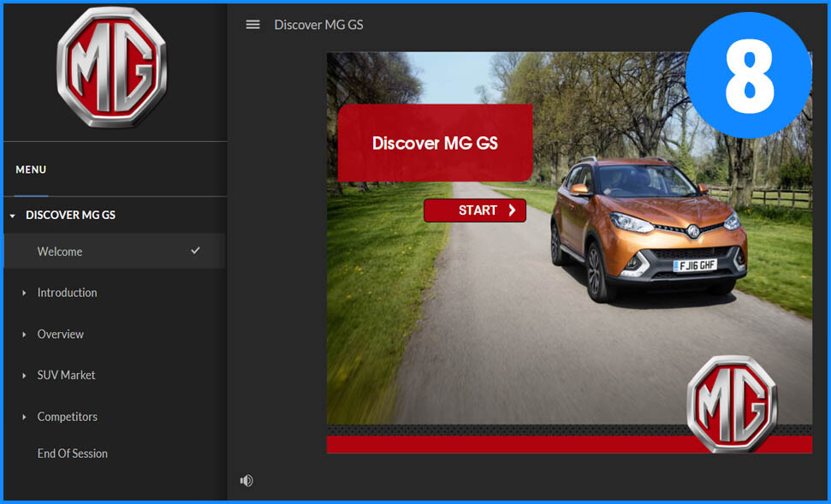Viewport: 831px width, 504px height.
Task: Expand the Competitors section arrow
Action: (x=24, y=417)
